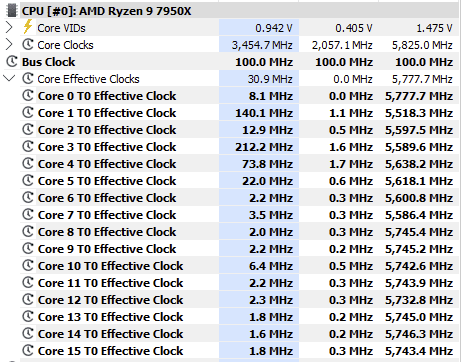Select the Core Clocks row label
Screen dimensions: 461x362
(65, 45)
